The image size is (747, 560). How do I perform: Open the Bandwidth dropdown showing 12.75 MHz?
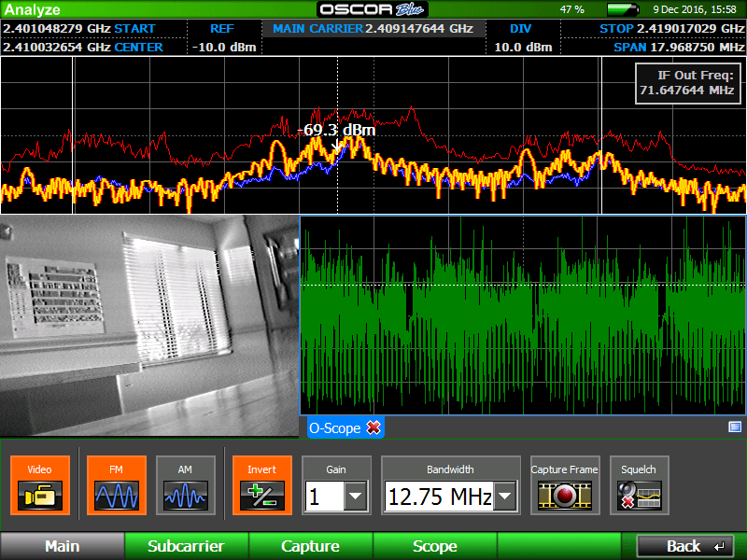[x=502, y=497]
